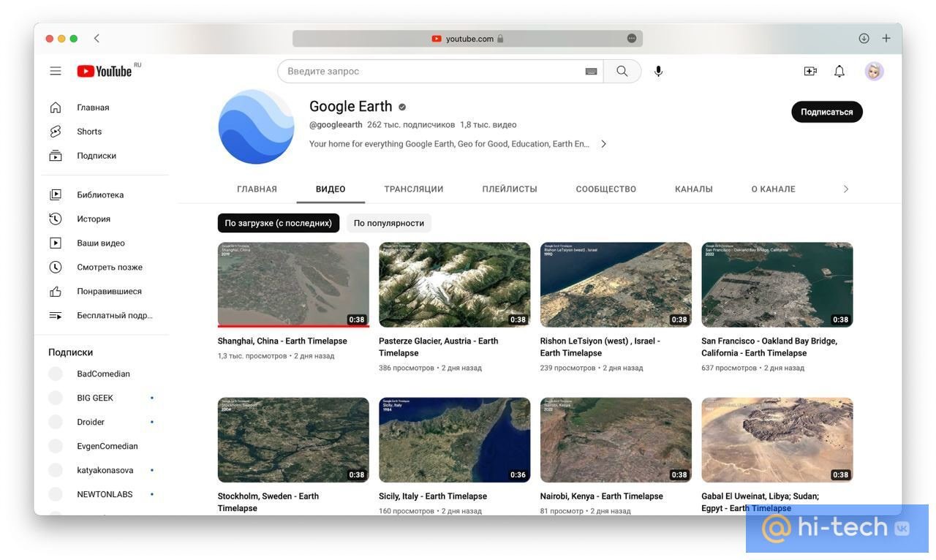Open Pasterze Glacier thumbnail
Image resolution: width=936 pixels, height=560 pixels.
click(455, 284)
